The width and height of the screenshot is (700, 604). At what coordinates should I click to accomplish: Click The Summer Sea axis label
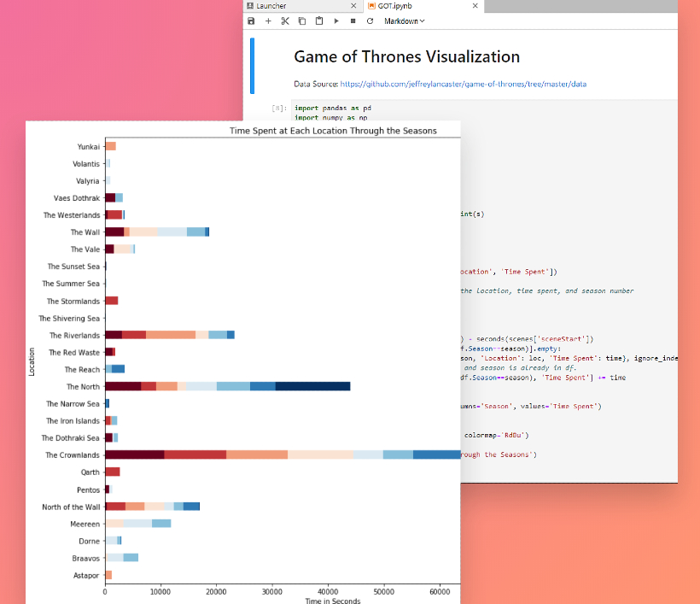(x=71, y=284)
